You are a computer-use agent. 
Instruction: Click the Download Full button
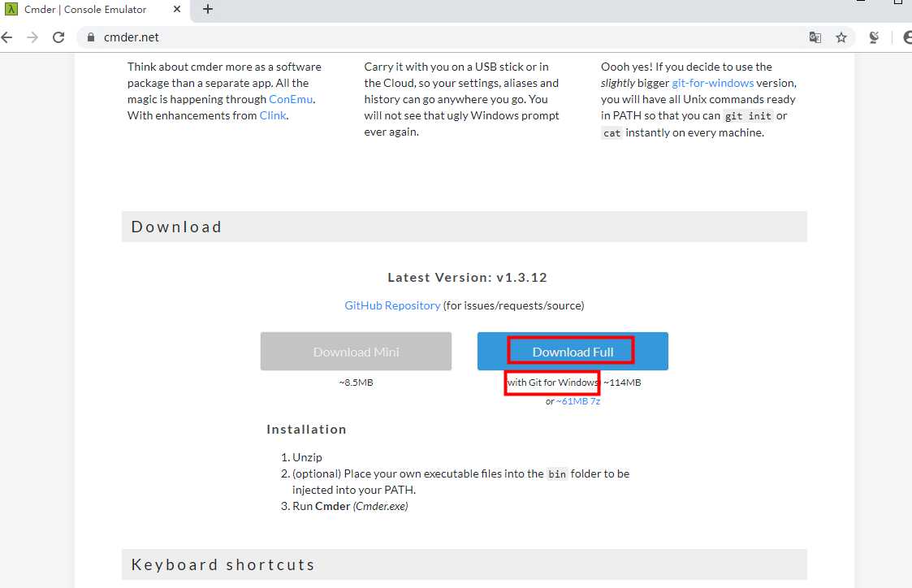[x=573, y=352]
